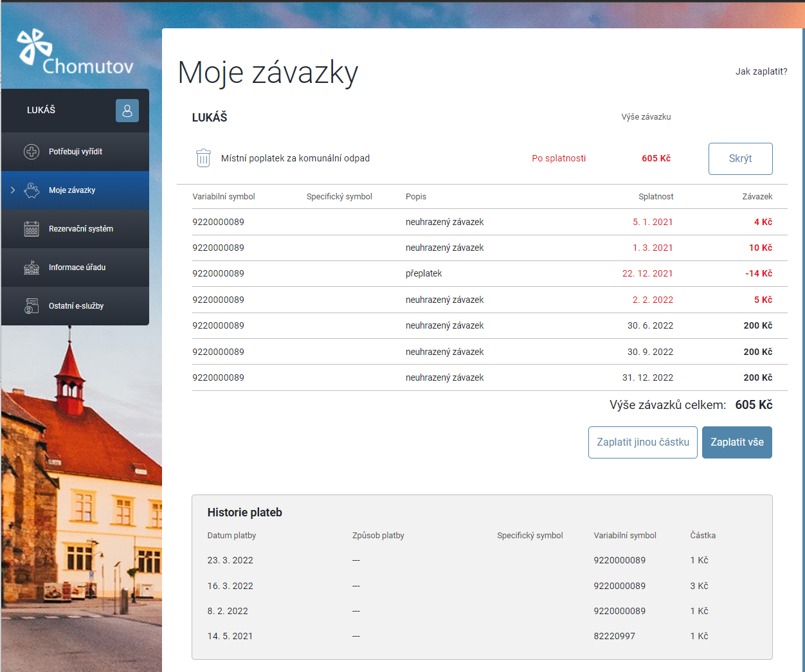The width and height of the screenshot is (805, 672).
Task: Click the due date 2. 2. 2022
Action: [653, 300]
